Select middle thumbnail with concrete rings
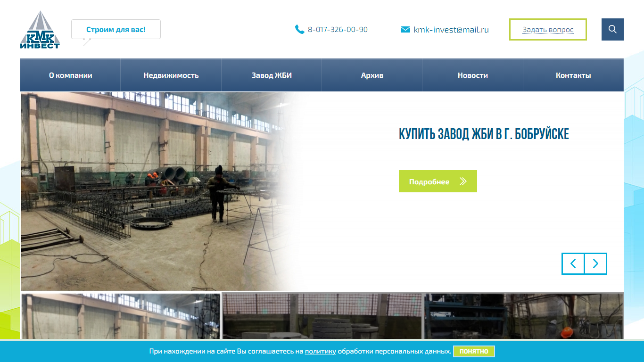 (322, 316)
